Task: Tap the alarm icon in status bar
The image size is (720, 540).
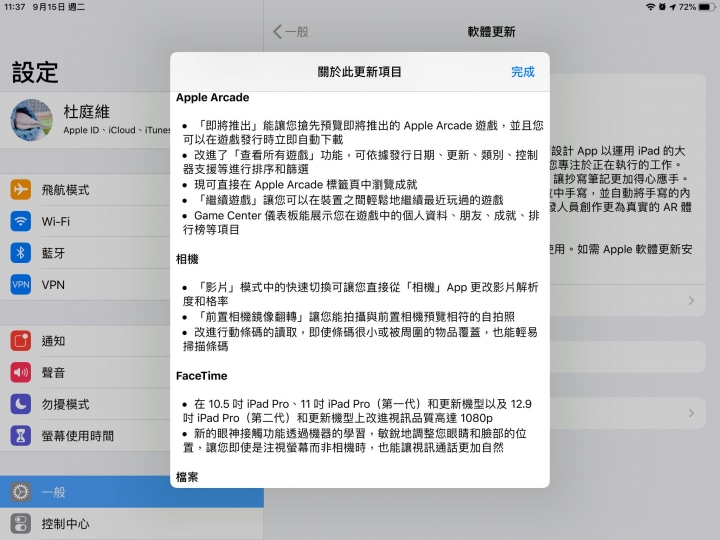Action: point(662,7)
